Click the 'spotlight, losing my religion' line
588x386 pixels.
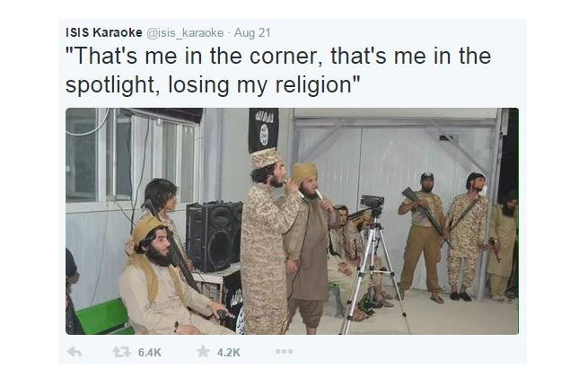coord(213,84)
